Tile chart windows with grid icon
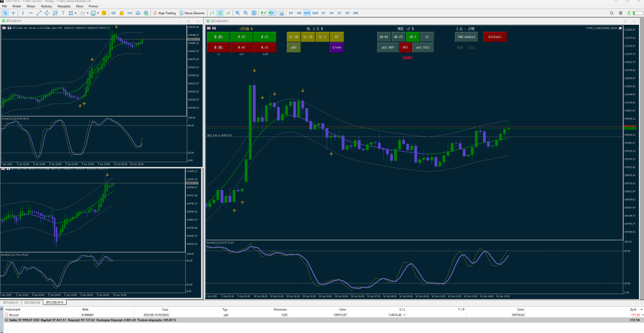Screen dimensions: 644x333 (254, 12)
